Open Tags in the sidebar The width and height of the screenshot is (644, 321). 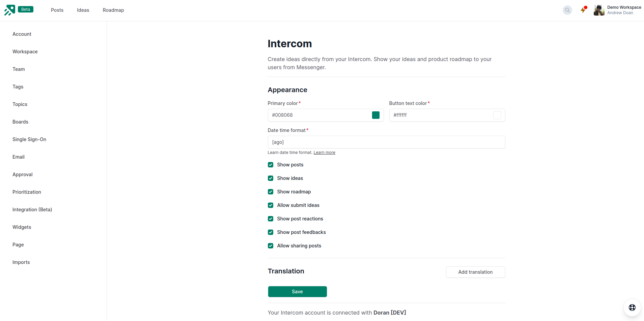tap(18, 87)
